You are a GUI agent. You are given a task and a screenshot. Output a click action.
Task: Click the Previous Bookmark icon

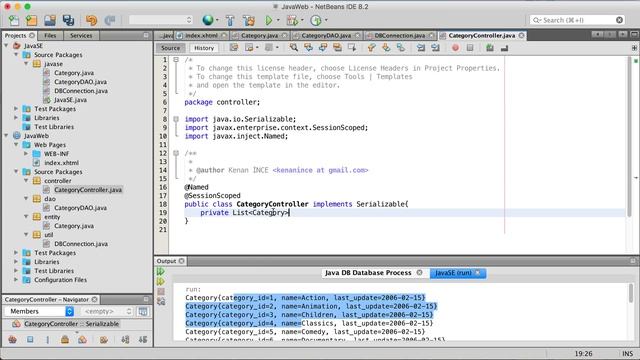click(371, 48)
